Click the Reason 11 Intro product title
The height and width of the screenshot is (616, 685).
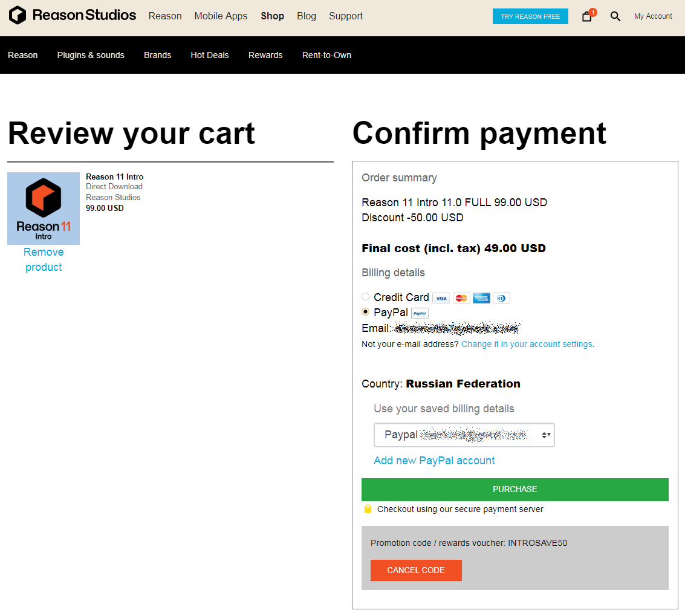pyautogui.click(x=115, y=177)
